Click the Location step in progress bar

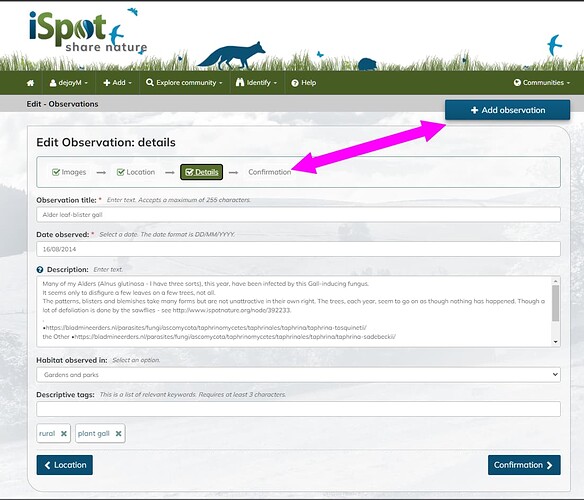[136, 172]
